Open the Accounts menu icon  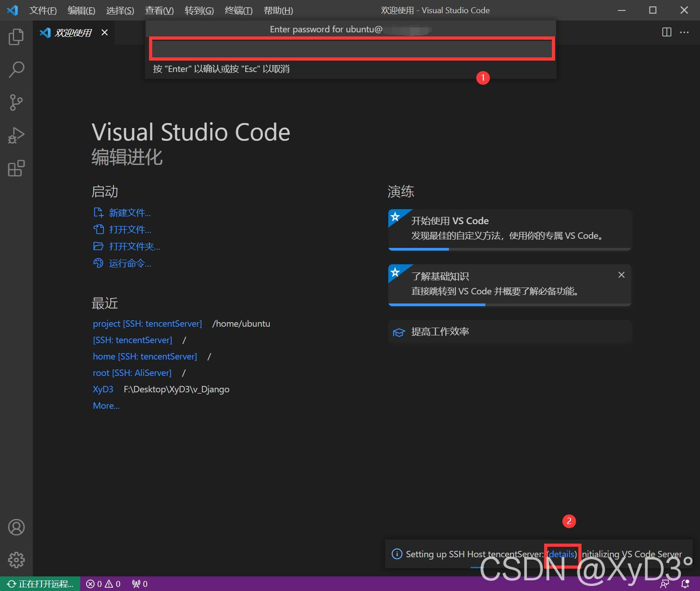pos(16,527)
